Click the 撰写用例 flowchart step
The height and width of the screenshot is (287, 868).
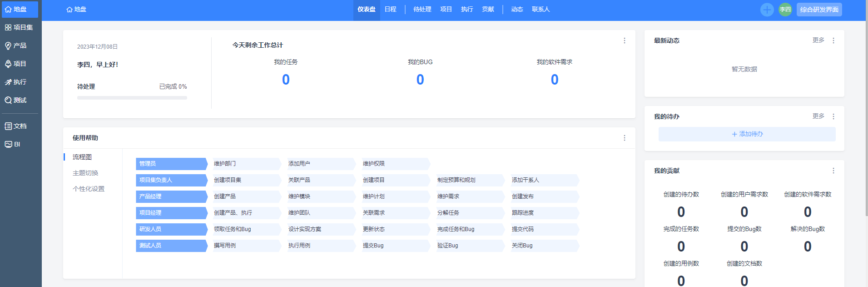coord(247,246)
